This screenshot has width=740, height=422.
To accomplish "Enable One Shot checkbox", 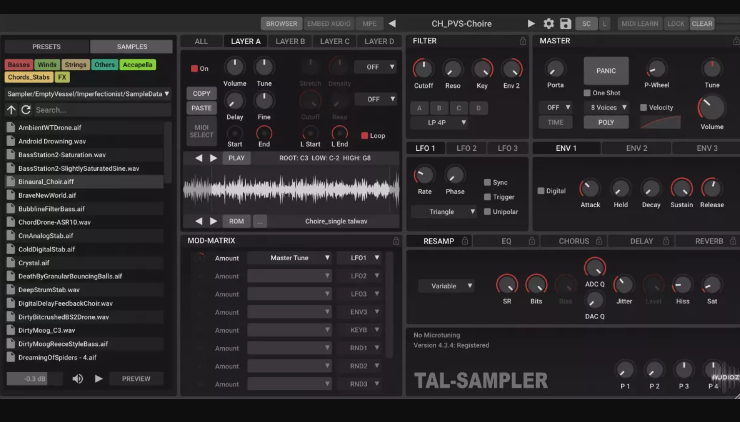I will [587, 93].
